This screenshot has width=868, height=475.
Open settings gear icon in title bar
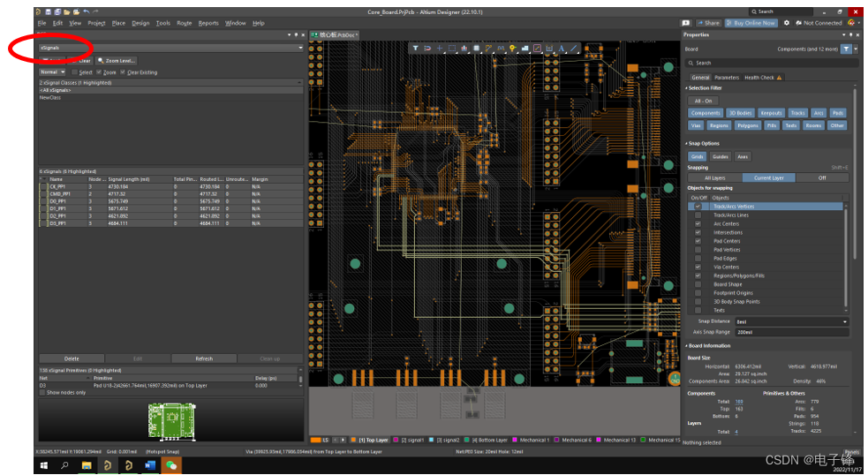coord(787,23)
